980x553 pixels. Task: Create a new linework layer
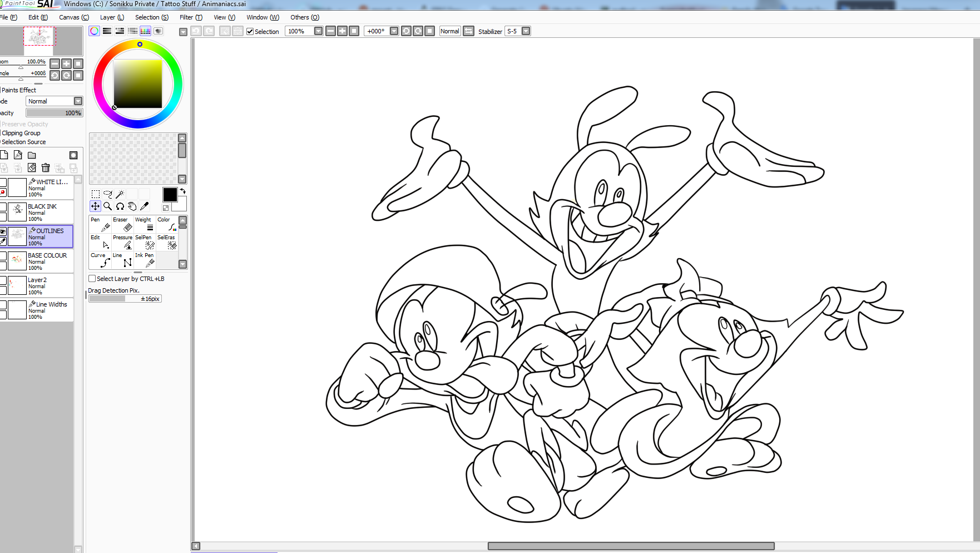[18, 155]
